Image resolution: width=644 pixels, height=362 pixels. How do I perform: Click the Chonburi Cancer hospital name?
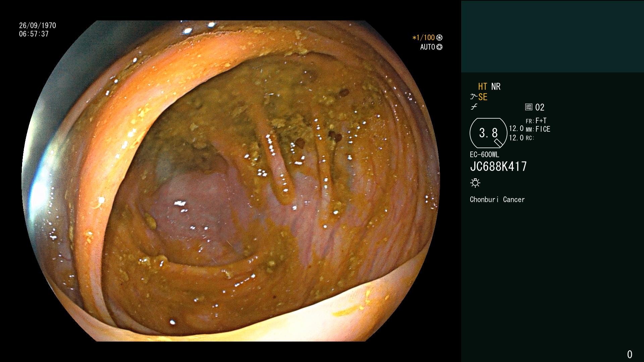coord(497,200)
